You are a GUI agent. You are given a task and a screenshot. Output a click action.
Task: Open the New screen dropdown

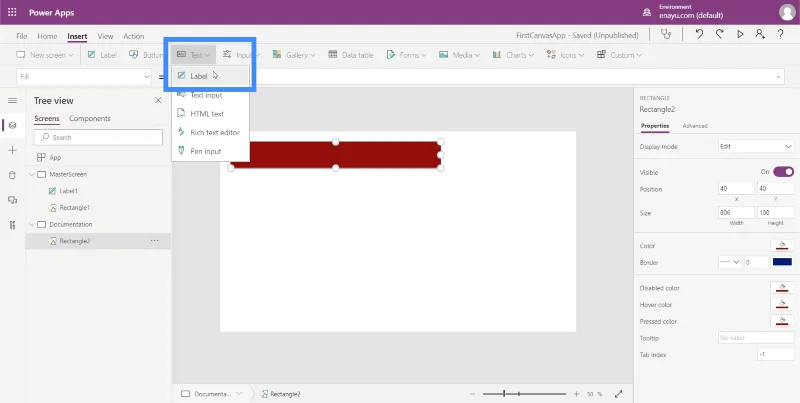pyautogui.click(x=44, y=55)
